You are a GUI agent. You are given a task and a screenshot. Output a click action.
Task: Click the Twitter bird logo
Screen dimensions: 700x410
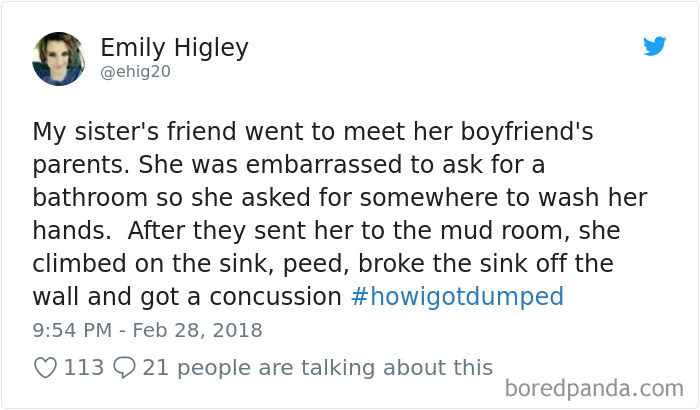[654, 46]
